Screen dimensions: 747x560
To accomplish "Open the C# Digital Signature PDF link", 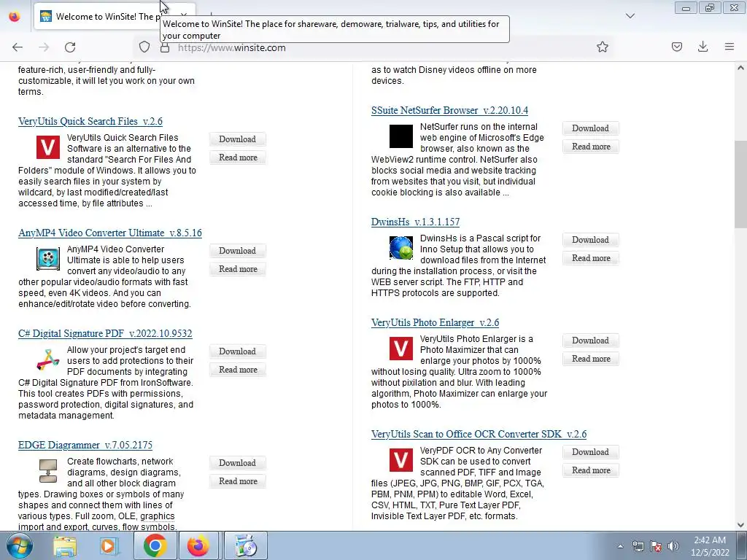I will (x=105, y=333).
